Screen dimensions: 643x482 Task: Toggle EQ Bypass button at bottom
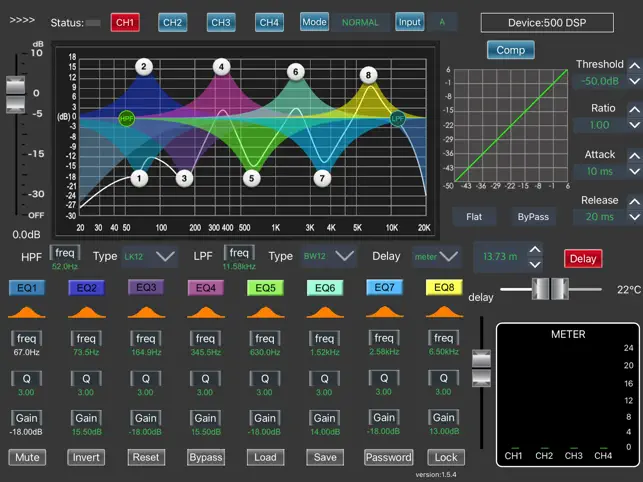[x=205, y=457]
